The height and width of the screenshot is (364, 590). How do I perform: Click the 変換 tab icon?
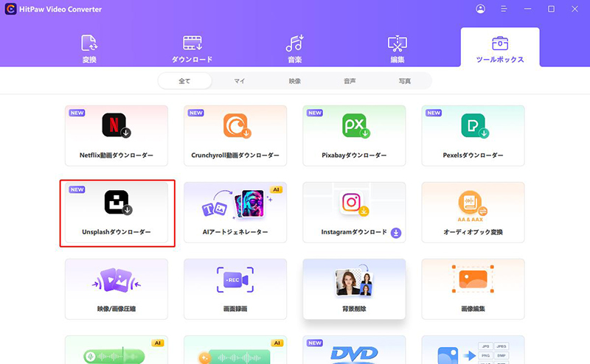click(89, 43)
